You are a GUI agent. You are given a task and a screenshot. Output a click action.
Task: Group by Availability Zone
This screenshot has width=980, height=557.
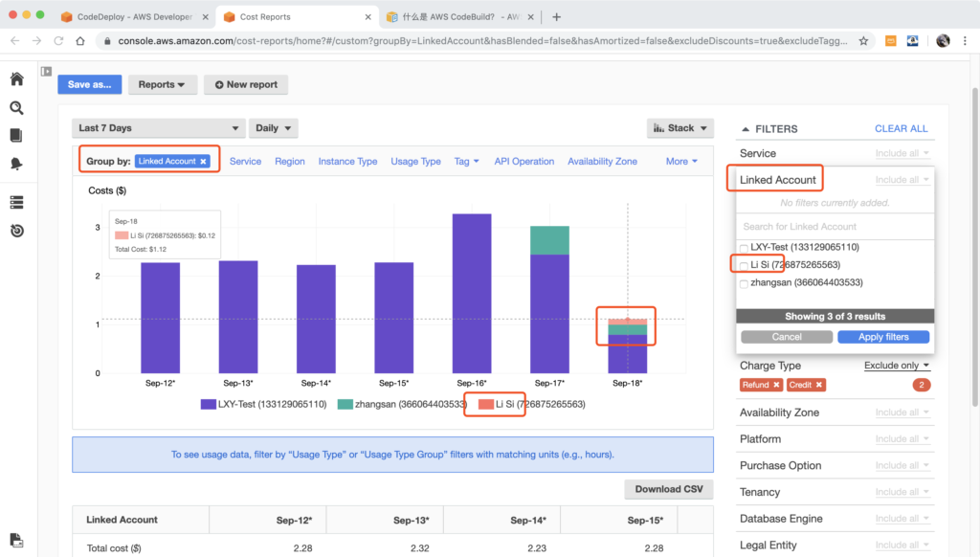pyautogui.click(x=602, y=162)
